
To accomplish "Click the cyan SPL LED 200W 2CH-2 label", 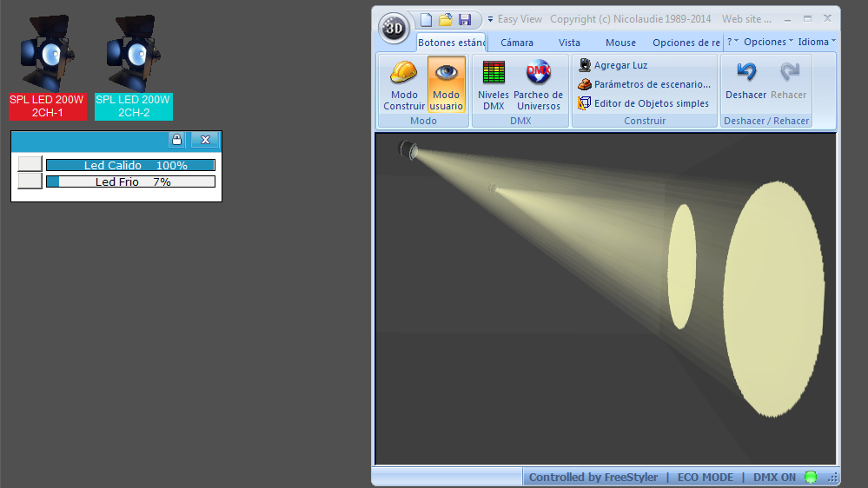I will coord(134,106).
